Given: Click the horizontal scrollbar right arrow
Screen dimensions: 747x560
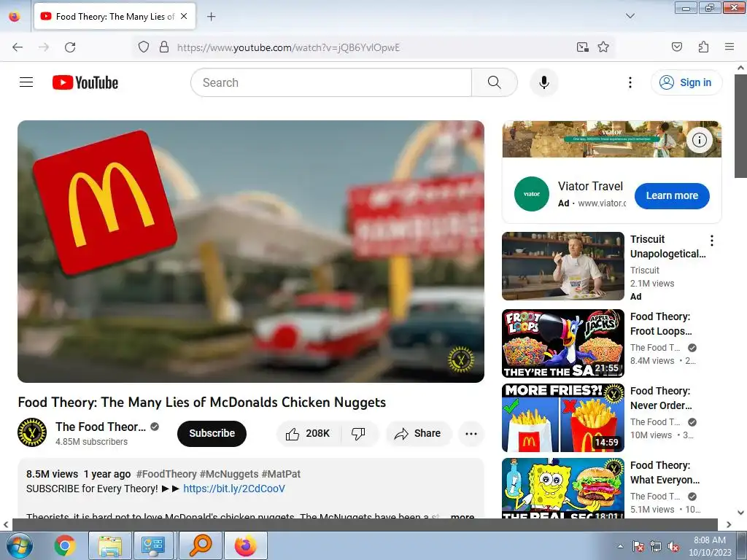Looking at the screenshot, I should [x=729, y=524].
